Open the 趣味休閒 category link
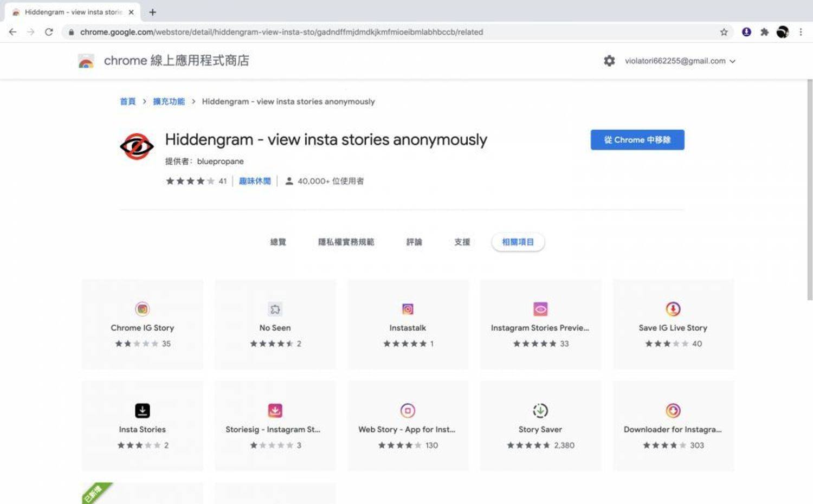Viewport: 813px width, 504px height. coord(255,181)
